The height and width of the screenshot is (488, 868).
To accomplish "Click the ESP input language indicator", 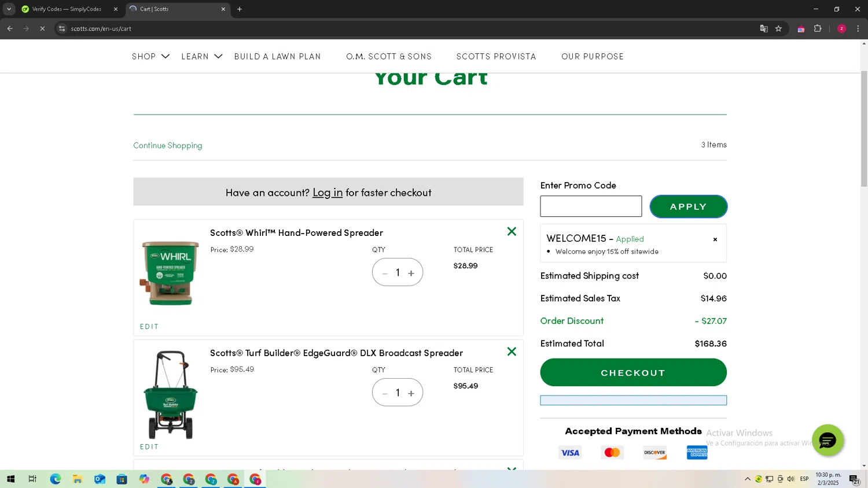I will point(804,479).
